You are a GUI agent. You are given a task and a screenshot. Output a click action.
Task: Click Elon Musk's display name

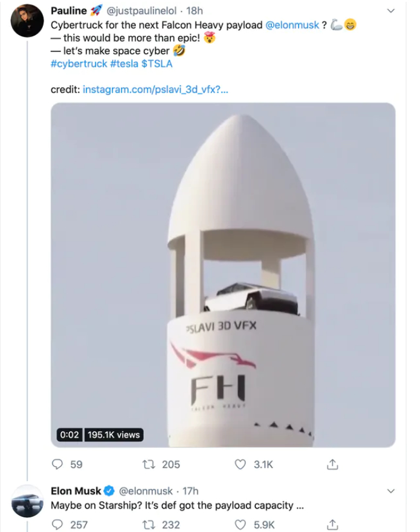(76, 491)
